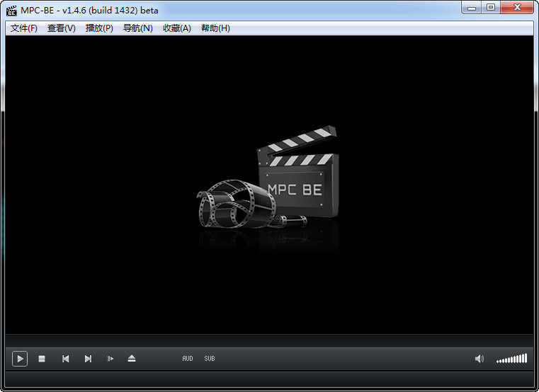Open the 查看(V) menu
Image resolution: width=539 pixels, height=392 pixels.
[x=62, y=28]
